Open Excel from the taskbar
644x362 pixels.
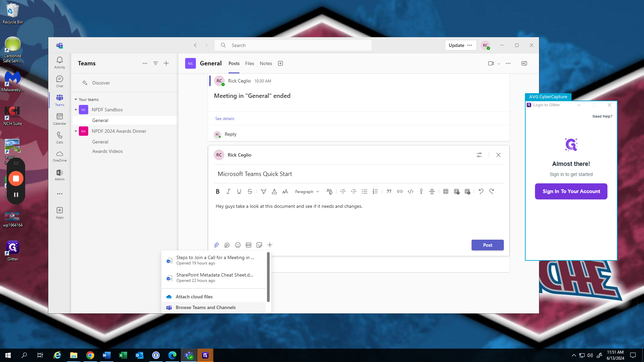coord(123,355)
